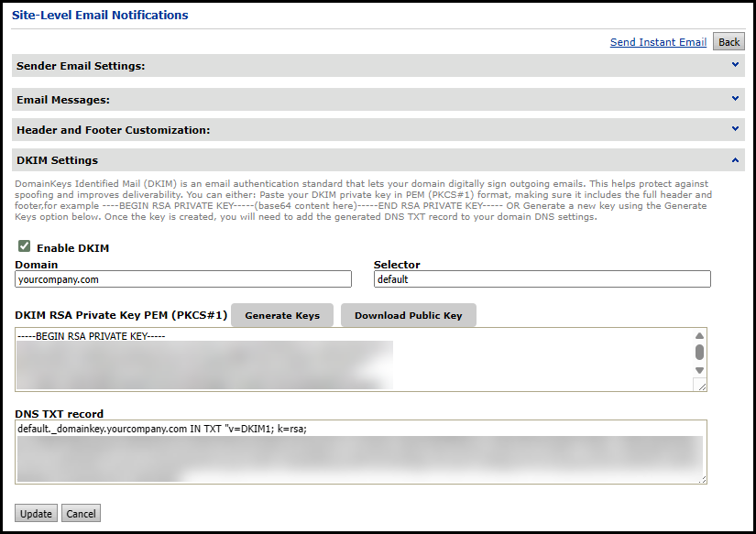Click Download Public Key button
The height and width of the screenshot is (534, 756).
[409, 315]
